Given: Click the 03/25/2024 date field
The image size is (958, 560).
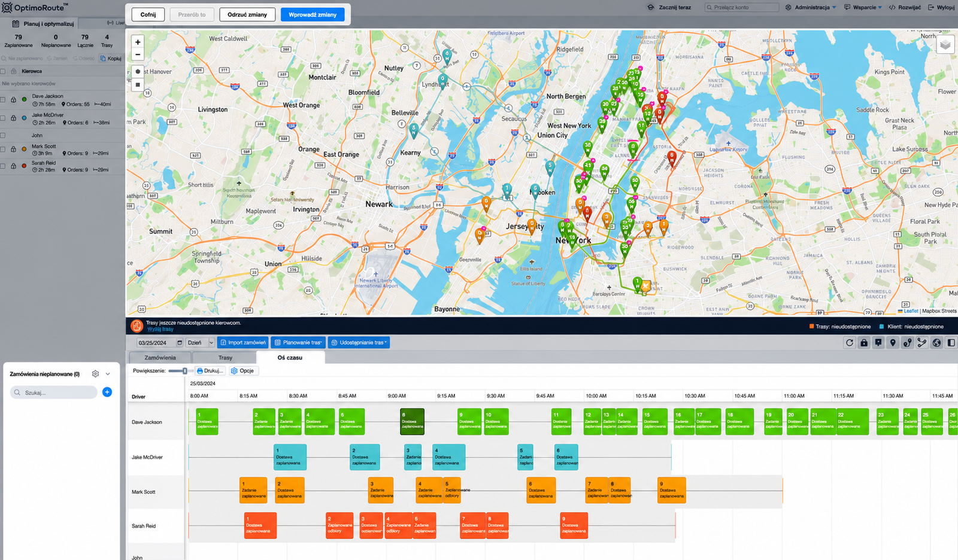Looking at the screenshot, I should 156,343.
